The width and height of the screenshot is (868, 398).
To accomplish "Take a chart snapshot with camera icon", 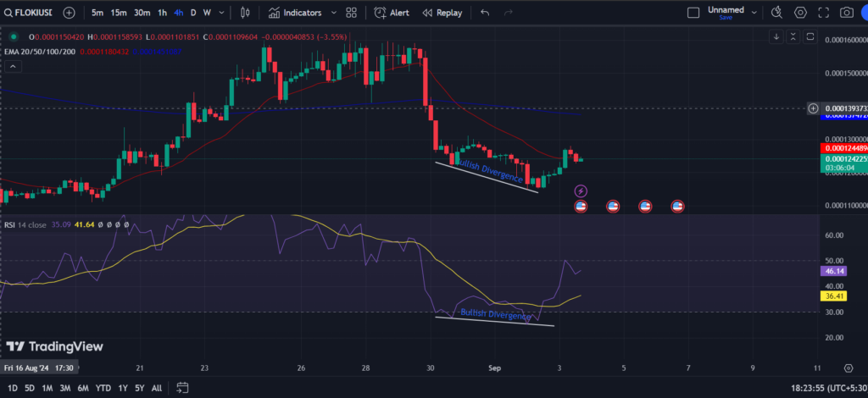I will 847,12.
